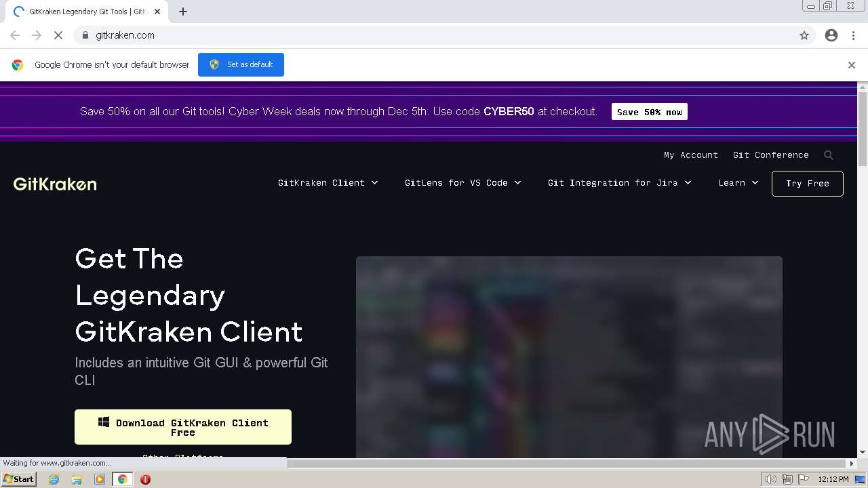This screenshot has width=868, height=488.
Task: Open the Action Center flag icon
Action: (804, 479)
